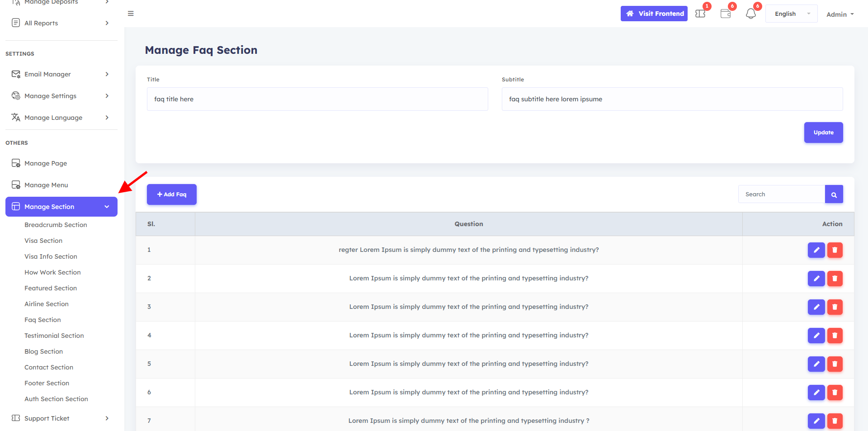Delete FAQ row 5 with the trash icon

click(x=835, y=364)
